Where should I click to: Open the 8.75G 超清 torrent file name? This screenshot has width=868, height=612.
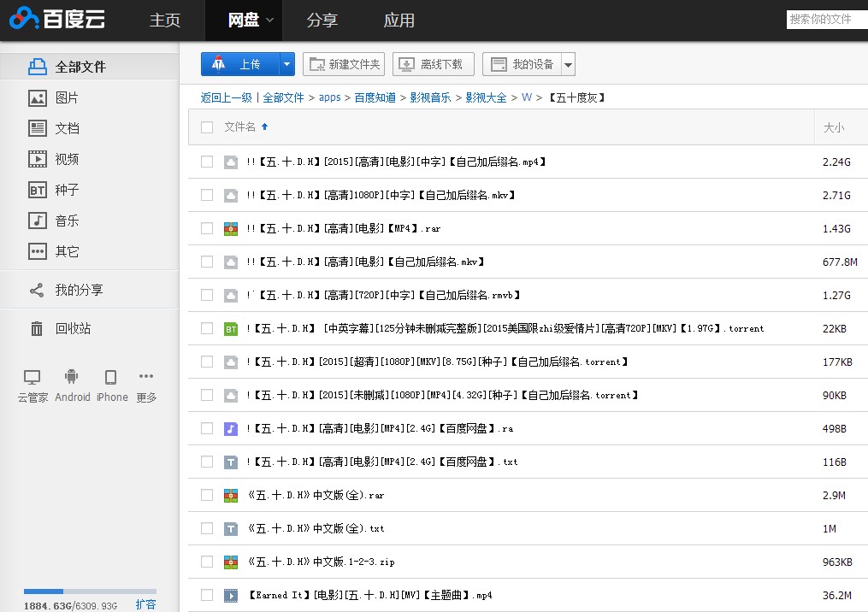coord(437,362)
